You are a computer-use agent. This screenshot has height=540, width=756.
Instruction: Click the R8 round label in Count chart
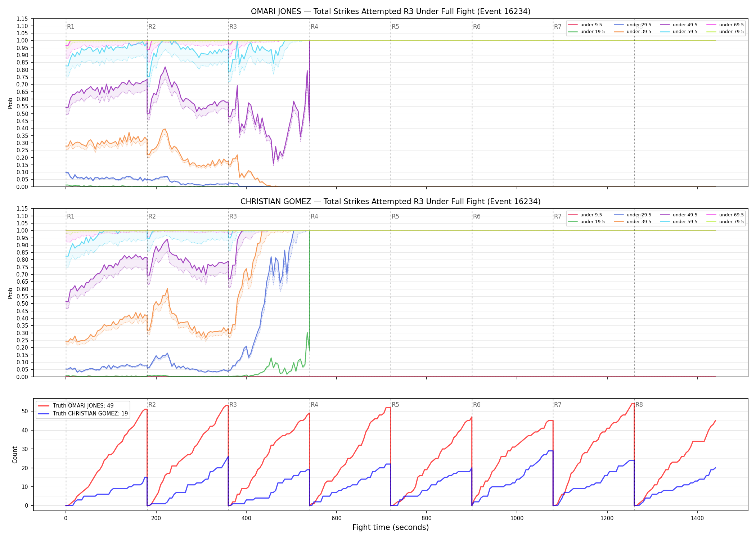639,405
